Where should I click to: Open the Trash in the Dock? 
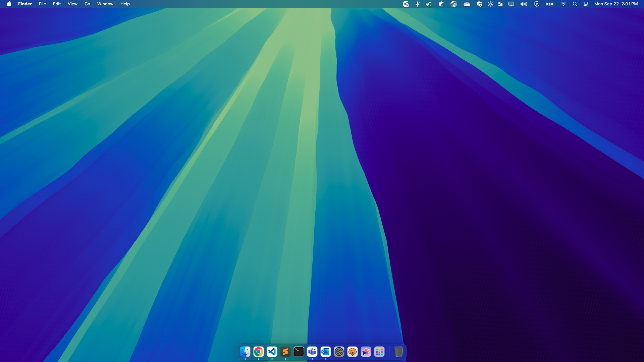pos(398,352)
